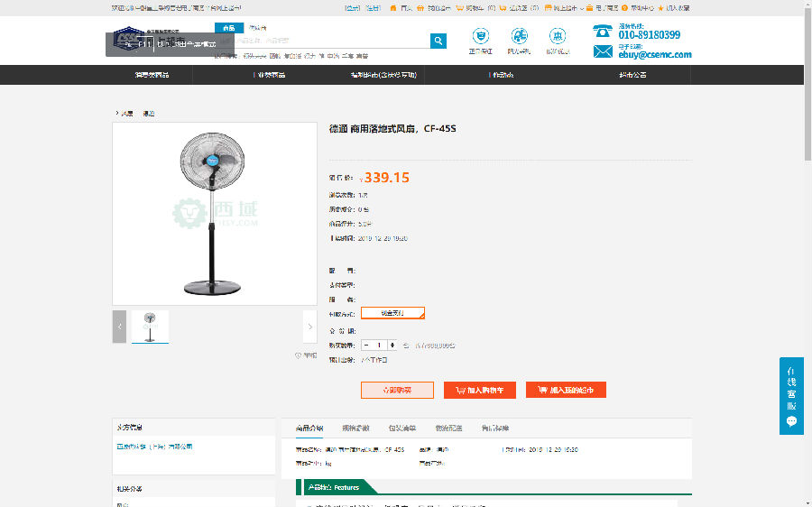
Task: Click the main fan product image
Action: (x=215, y=214)
